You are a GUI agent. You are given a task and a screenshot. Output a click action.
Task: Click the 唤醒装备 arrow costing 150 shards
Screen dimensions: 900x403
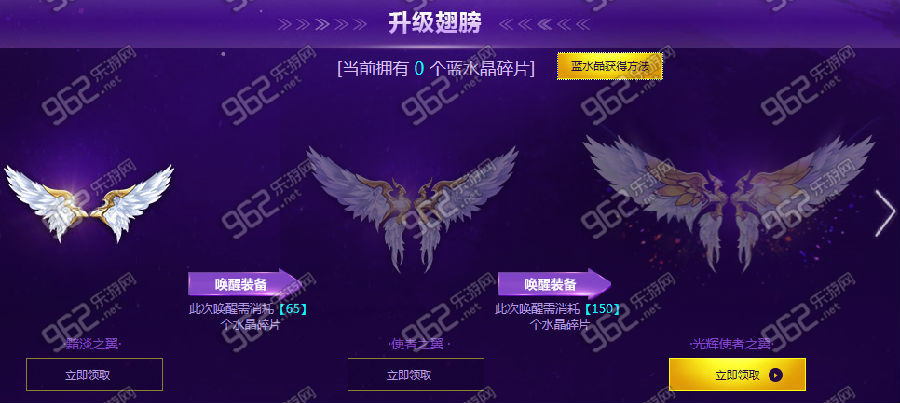554,284
